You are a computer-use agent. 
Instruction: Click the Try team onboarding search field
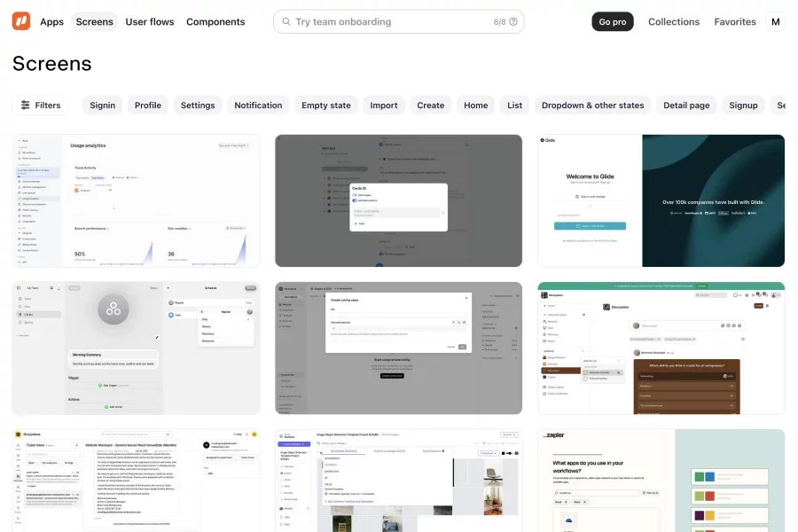click(390, 21)
